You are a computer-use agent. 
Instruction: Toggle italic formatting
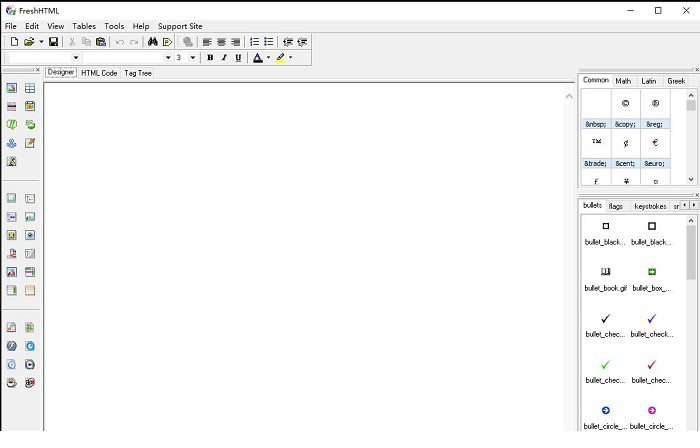click(x=223, y=58)
